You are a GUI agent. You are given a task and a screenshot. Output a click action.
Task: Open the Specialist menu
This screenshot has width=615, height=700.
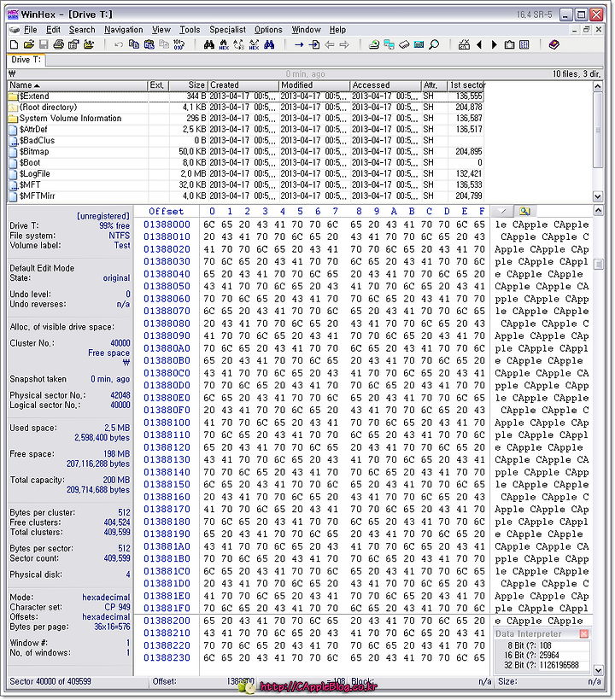pyautogui.click(x=228, y=30)
